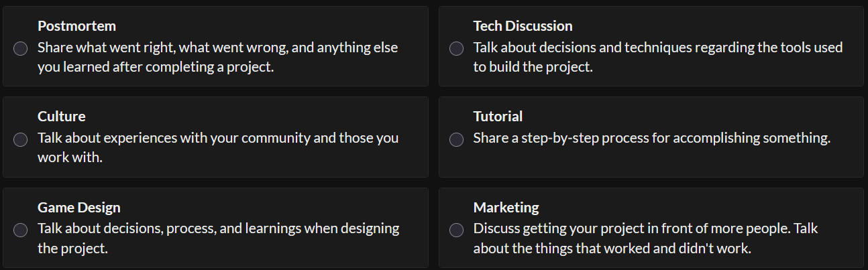Click the Postmortem heading text

[x=76, y=26]
